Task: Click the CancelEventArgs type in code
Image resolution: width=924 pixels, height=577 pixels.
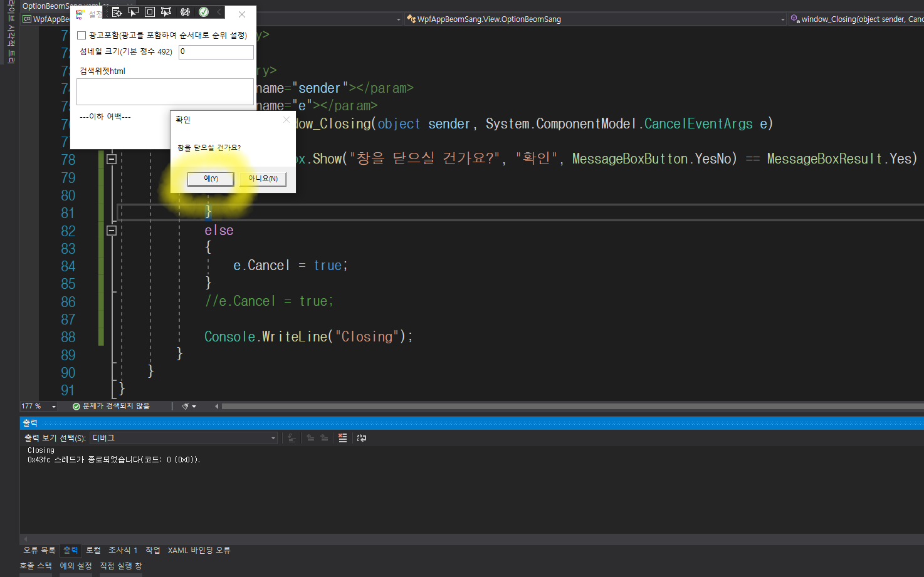Action: point(698,124)
